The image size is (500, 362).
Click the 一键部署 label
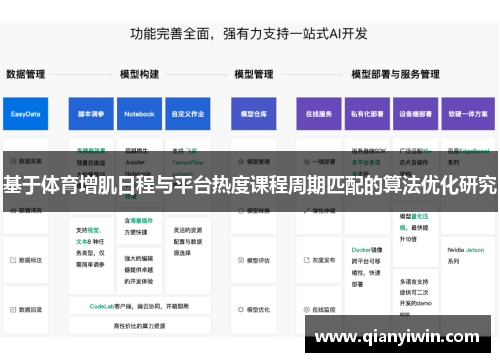pos(324,162)
